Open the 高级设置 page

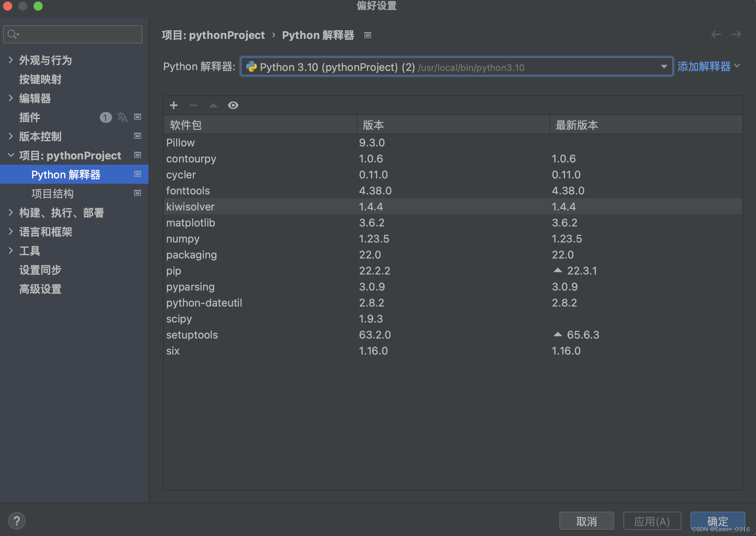tap(40, 289)
